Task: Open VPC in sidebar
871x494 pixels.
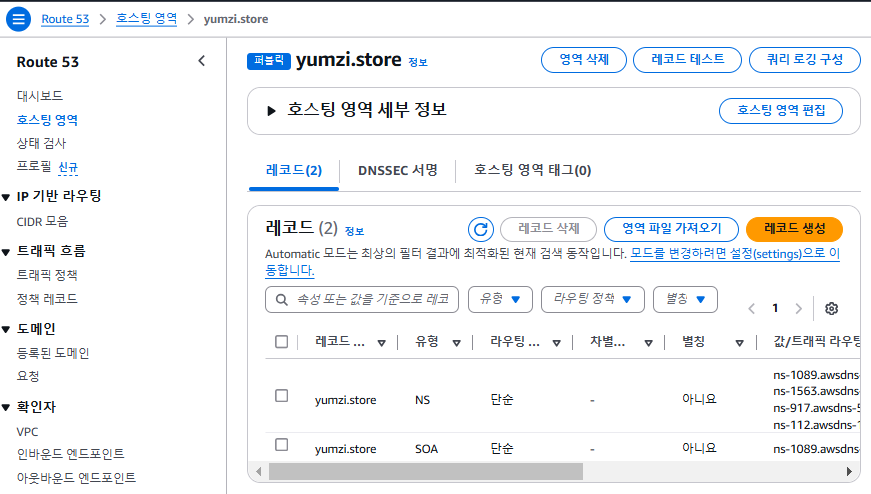Action: (x=27, y=432)
